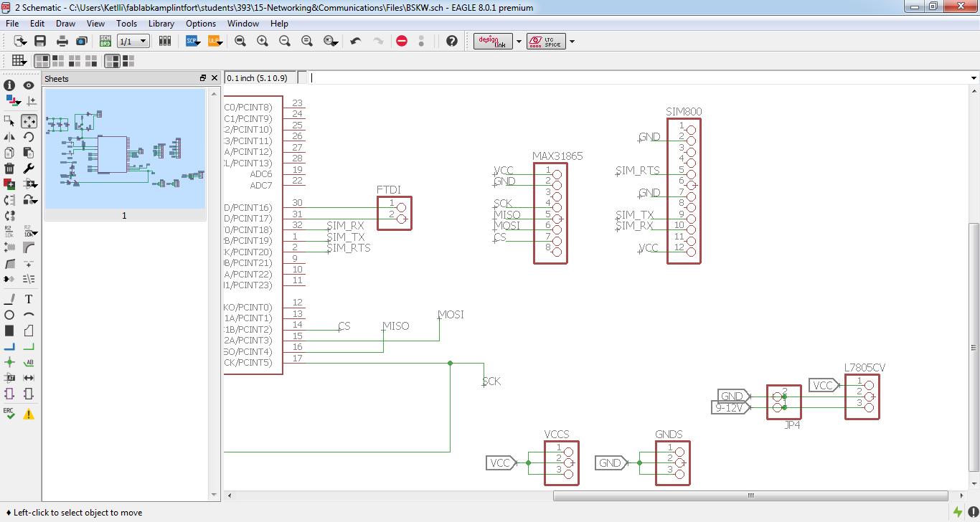Screen dimensions: 980x522
Task: Select the Circle drawing tool
Action: tap(10, 315)
